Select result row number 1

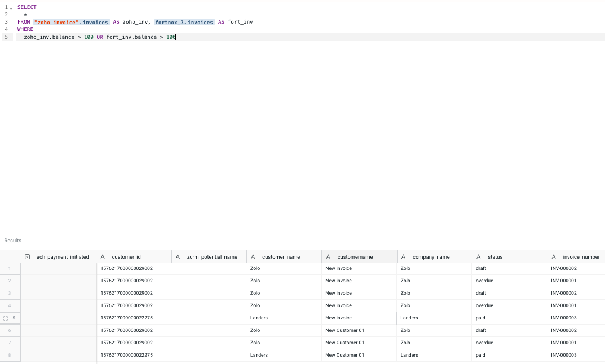coord(10,268)
